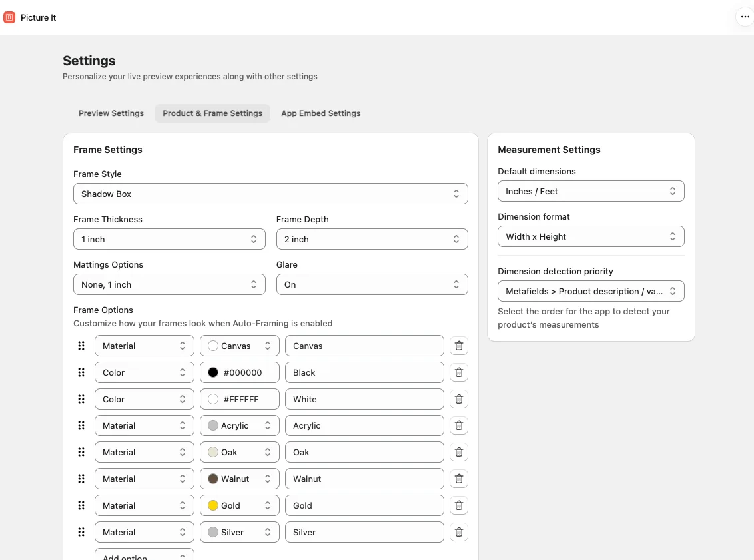Open the Oak material selector dropdown
754x560 pixels.
(240, 452)
